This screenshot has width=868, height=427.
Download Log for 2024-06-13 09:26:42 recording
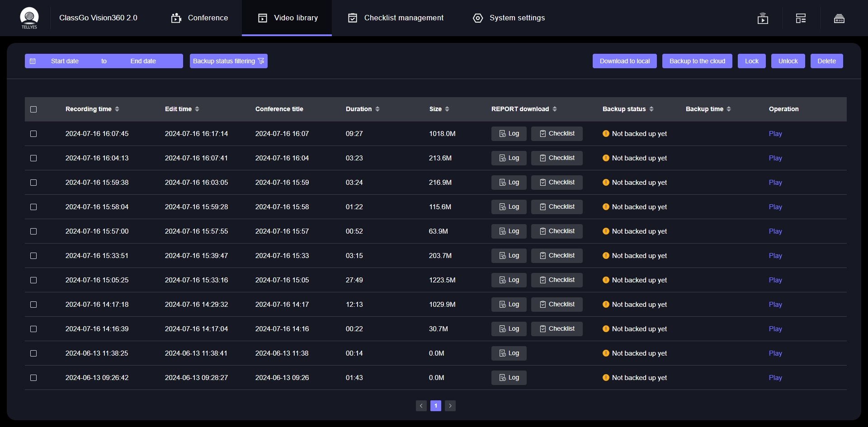coord(509,378)
